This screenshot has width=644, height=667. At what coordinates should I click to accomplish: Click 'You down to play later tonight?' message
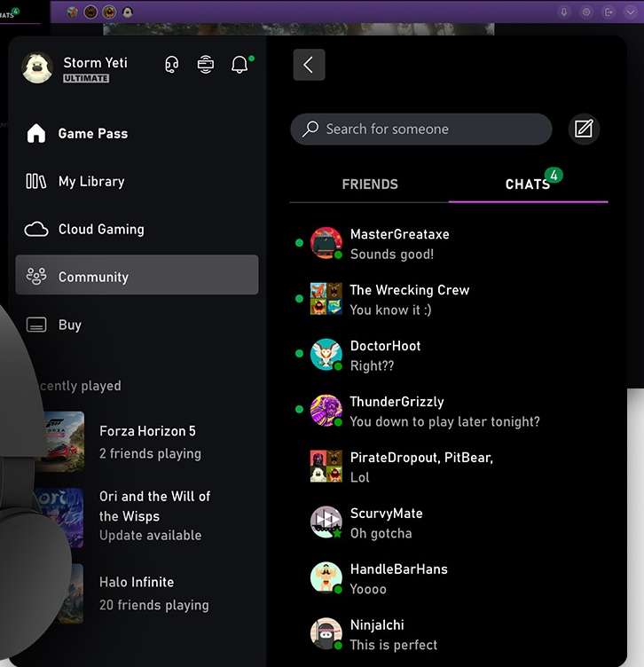(444, 421)
